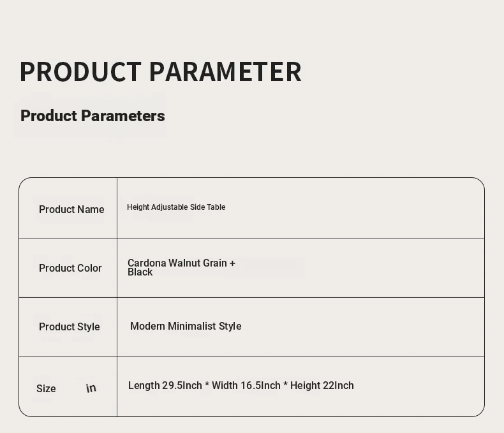Click Width 16.5Inch in the size row

click(x=246, y=385)
